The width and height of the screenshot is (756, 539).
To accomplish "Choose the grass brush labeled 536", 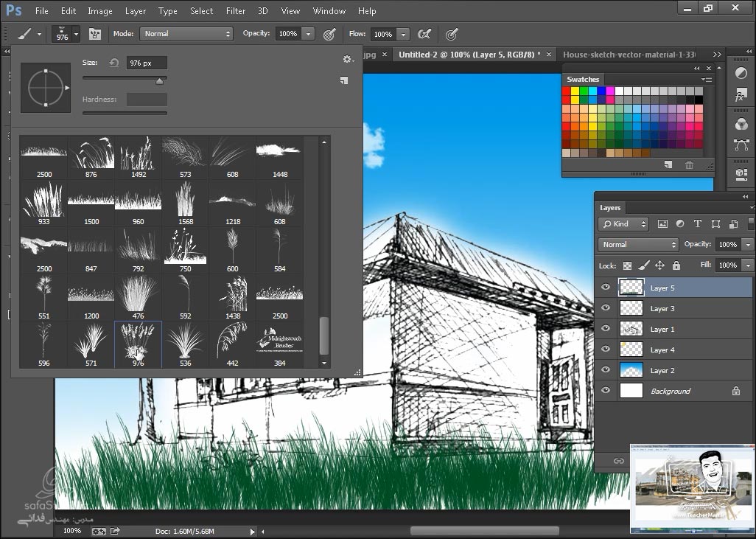I will pyautogui.click(x=186, y=345).
